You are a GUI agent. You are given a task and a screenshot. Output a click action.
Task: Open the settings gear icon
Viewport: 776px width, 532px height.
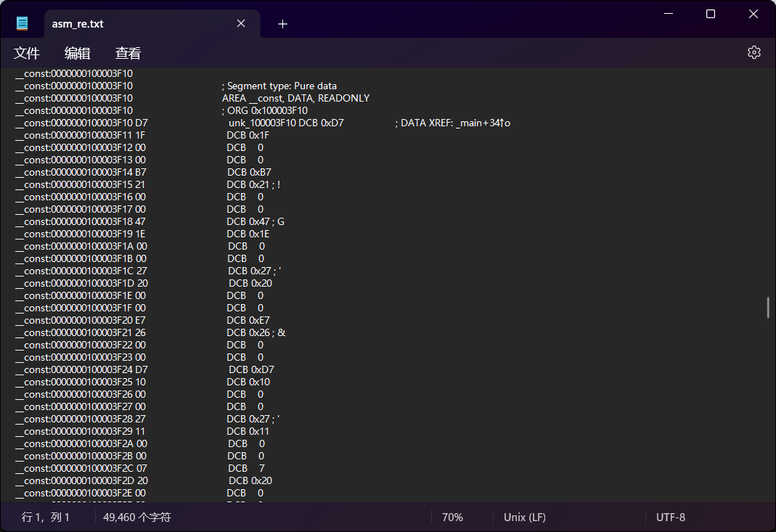click(x=753, y=52)
